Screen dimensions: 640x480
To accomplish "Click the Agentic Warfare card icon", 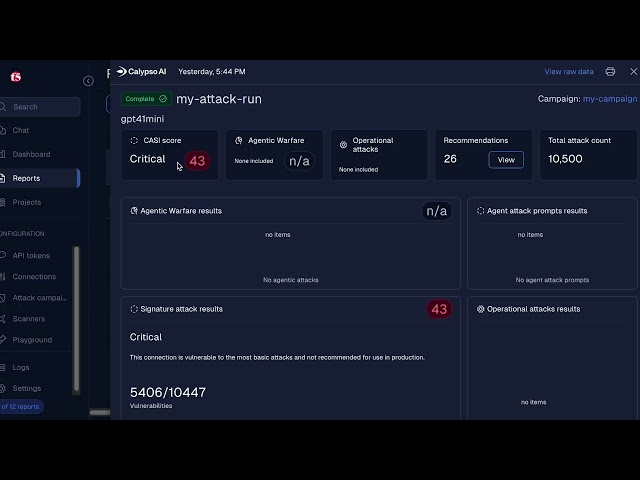I will [x=239, y=140].
